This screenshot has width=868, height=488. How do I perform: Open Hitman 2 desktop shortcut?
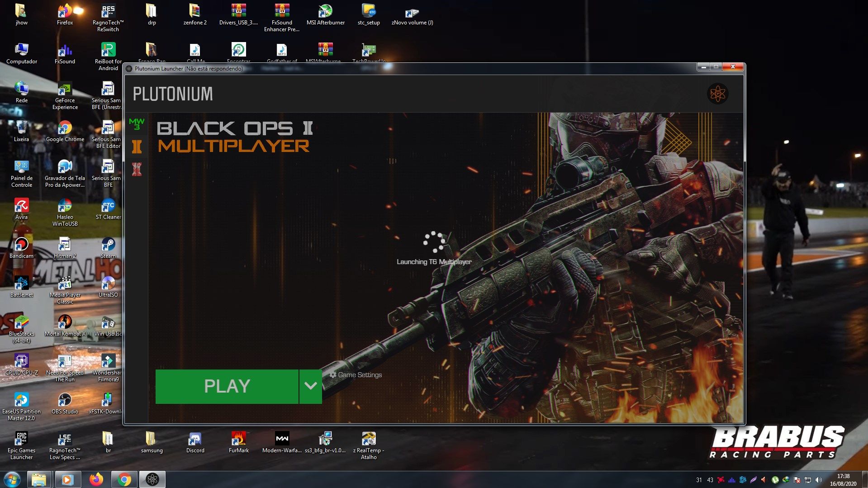(65, 248)
